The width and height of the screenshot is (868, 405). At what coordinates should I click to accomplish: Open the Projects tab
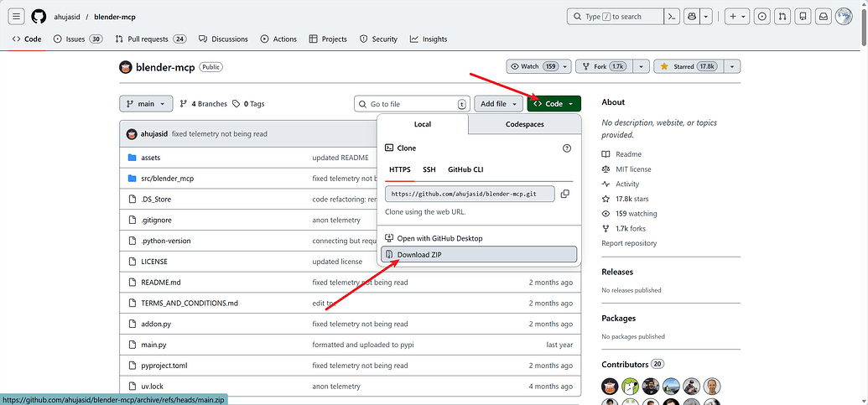pyautogui.click(x=328, y=39)
